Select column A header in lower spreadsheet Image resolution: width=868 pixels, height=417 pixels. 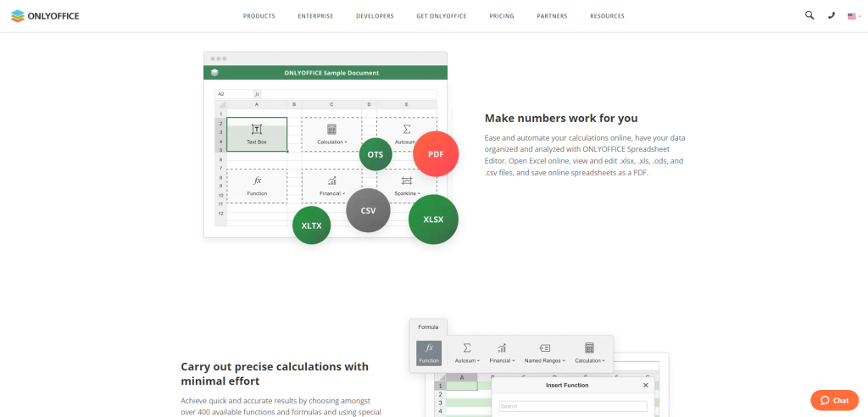pyautogui.click(x=462, y=378)
